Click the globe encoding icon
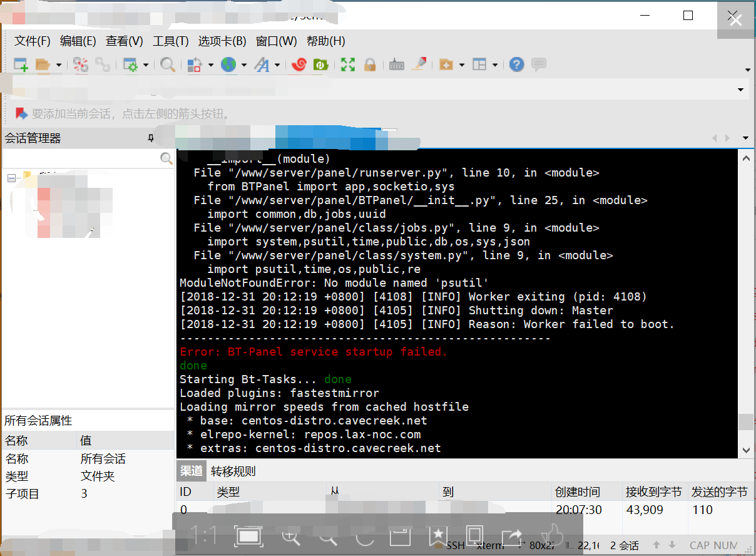Image resolution: width=756 pixels, height=556 pixels. click(228, 64)
